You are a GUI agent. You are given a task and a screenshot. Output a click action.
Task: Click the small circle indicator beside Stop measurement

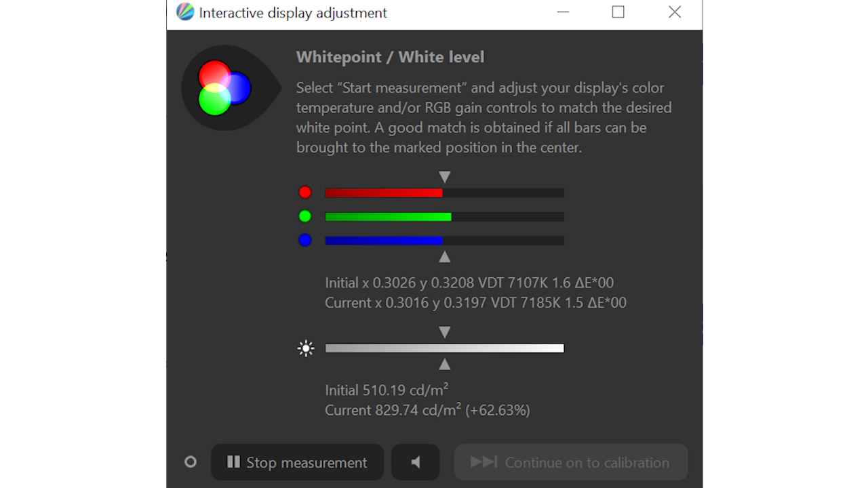click(191, 462)
